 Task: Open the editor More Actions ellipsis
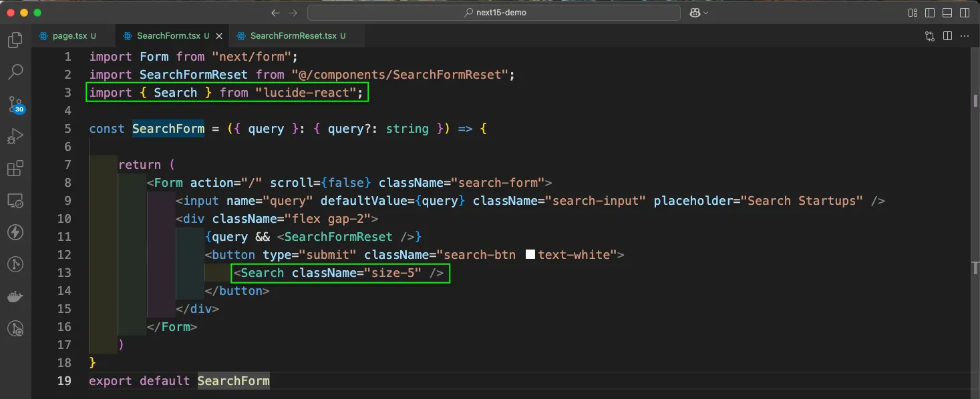click(965, 36)
